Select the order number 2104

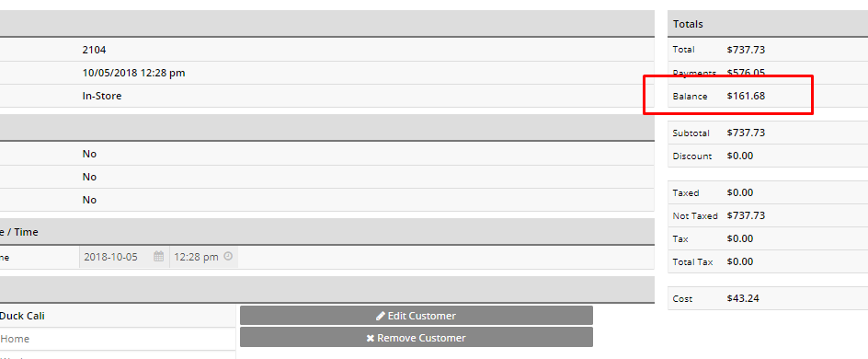(94, 50)
